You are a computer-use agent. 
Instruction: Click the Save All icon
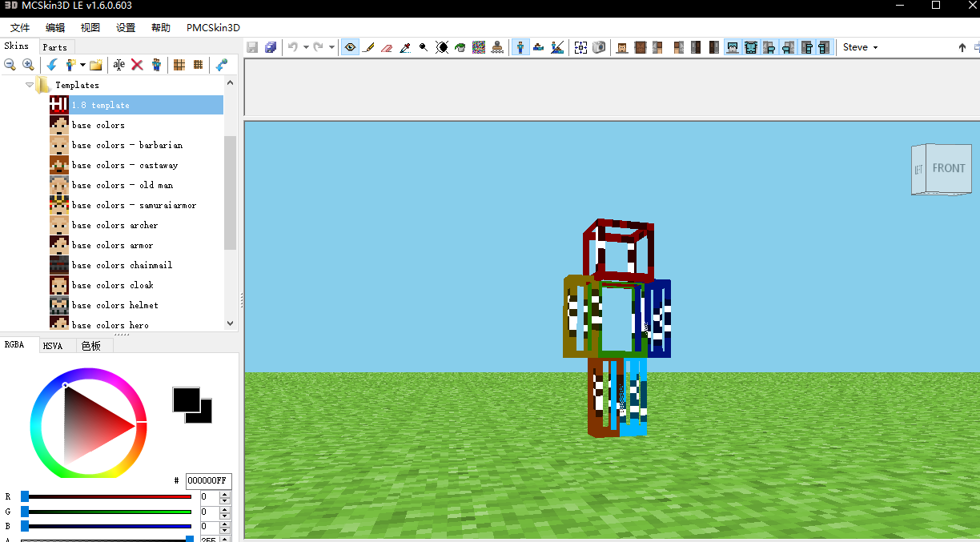point(271,47)
